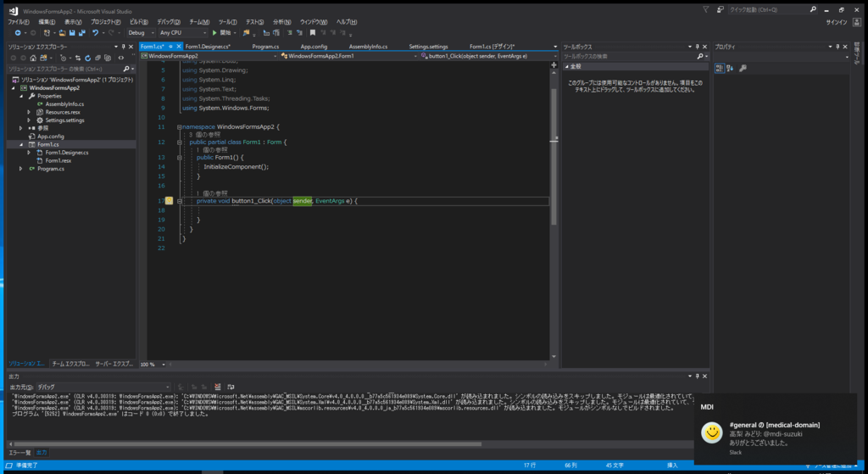Toggle auto-hide pin on Output panel

pyautogui.click(x=698, y=376)
